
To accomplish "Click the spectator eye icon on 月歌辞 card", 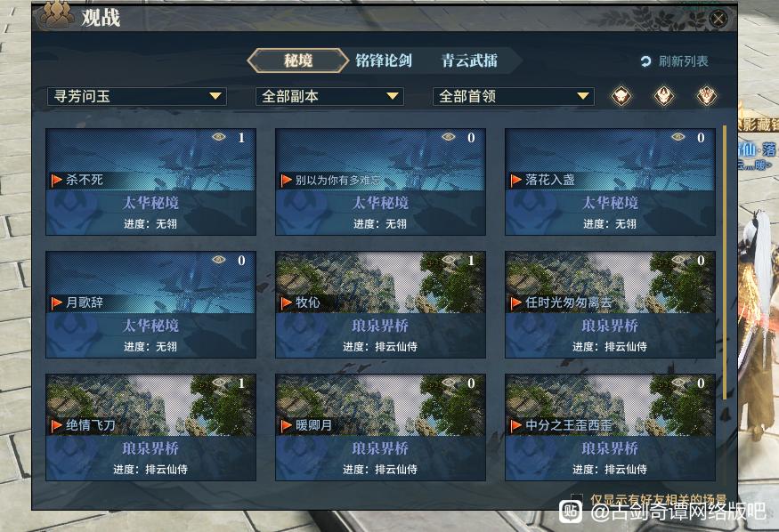I will pyautogui.click(x=219, y=260).
